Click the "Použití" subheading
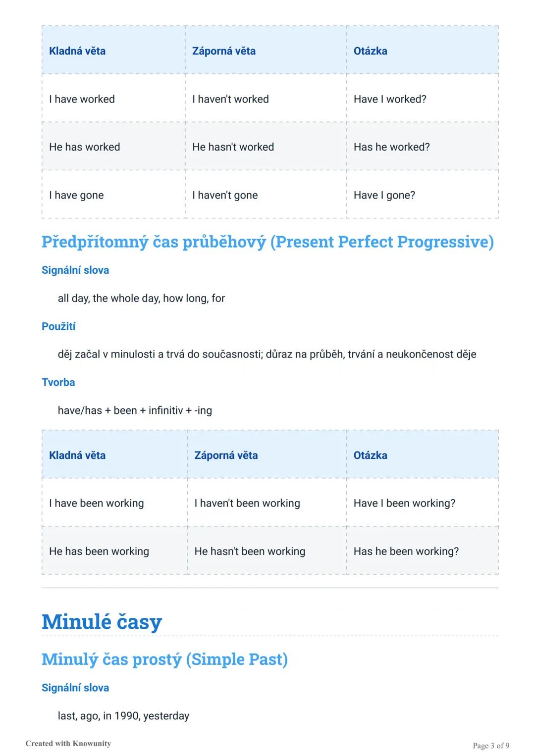The height and width of the screenshot is (756, 535). 58,326
